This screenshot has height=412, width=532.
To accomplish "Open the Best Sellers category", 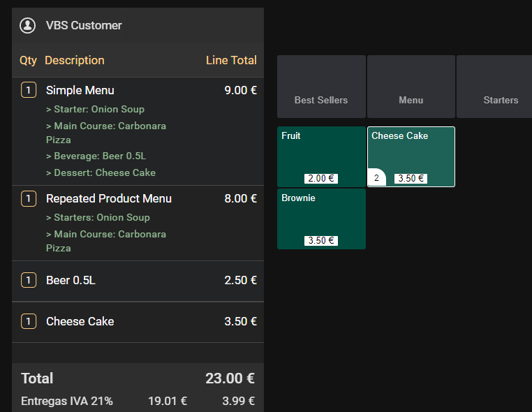I will (x=321, y=87).
